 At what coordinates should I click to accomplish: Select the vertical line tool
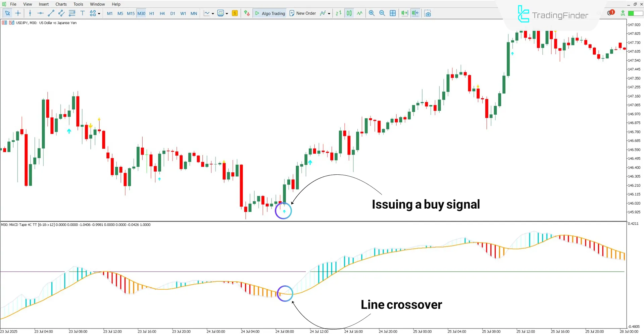[30, 13]
